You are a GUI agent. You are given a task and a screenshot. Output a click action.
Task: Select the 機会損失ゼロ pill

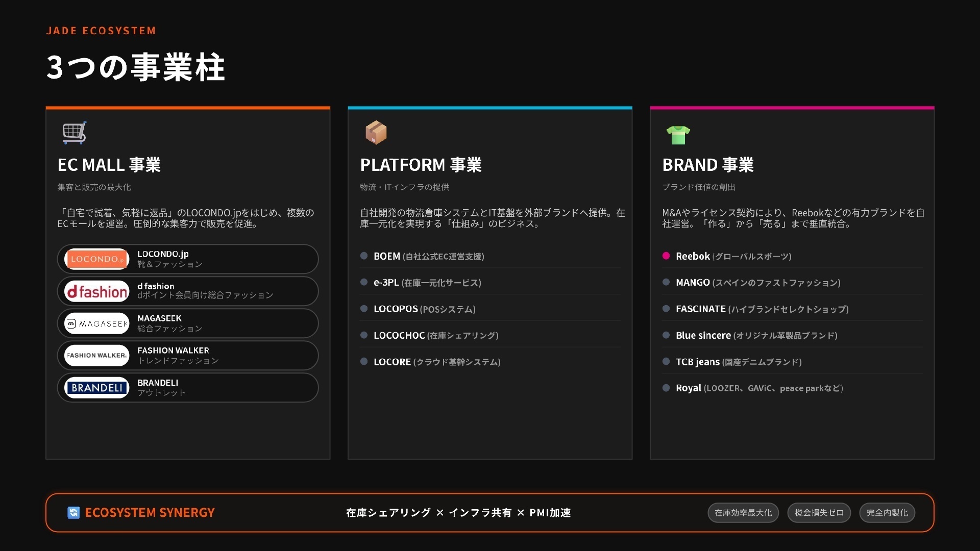(x=819, y=513)
